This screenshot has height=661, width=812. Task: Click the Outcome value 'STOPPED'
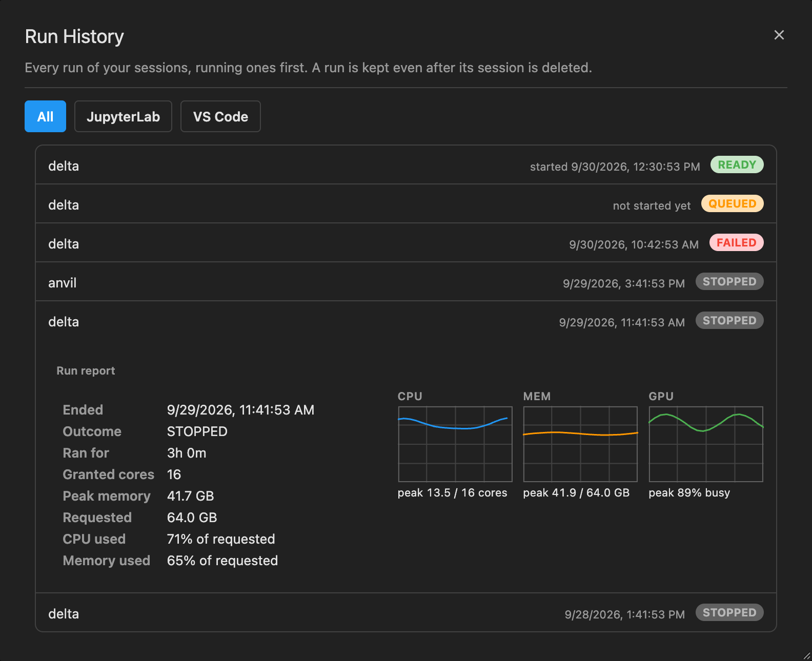pyautogui.click(x=197, y=431)
